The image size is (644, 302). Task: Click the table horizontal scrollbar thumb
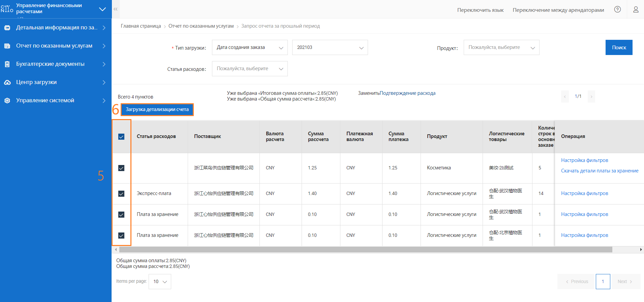366,250
